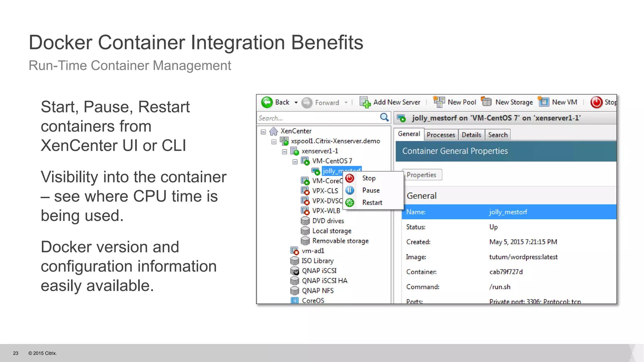Viewport: 644px width, 362px height.
Task: Click the New Pool label
Action: point(462,102)
